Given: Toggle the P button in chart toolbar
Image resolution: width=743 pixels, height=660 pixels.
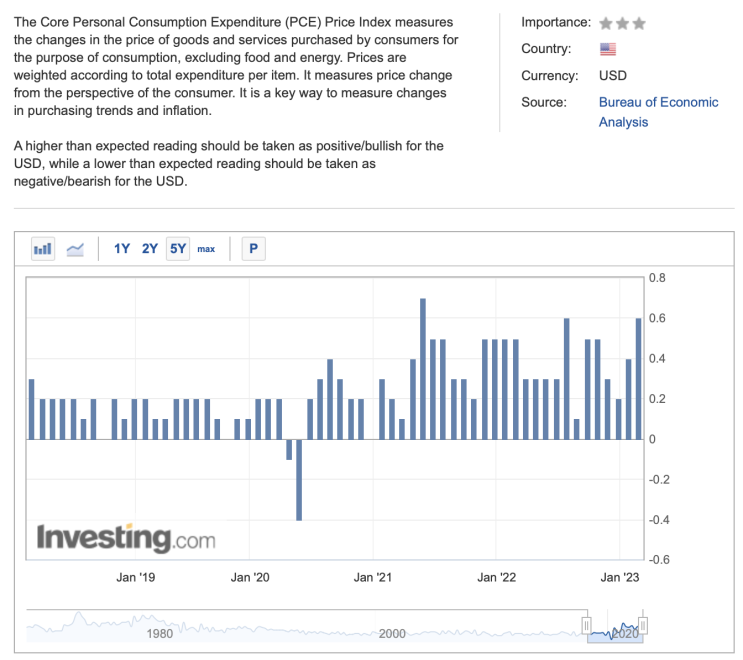Looking at the screenshot, I should point(253,249).
